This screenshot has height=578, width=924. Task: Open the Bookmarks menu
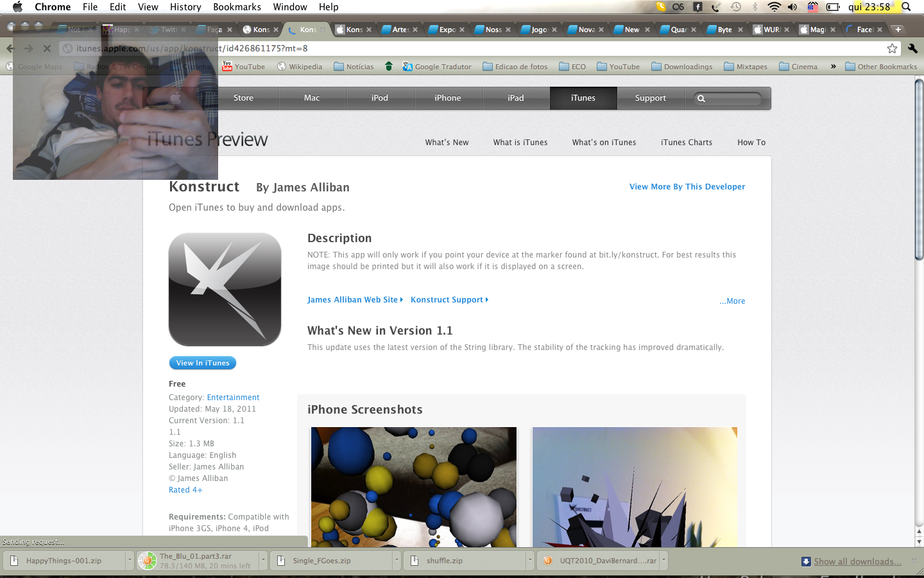pos(237,7)
